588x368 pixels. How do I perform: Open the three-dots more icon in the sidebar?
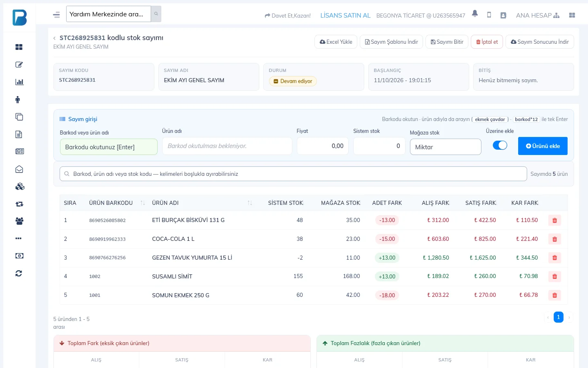point(18,238)
